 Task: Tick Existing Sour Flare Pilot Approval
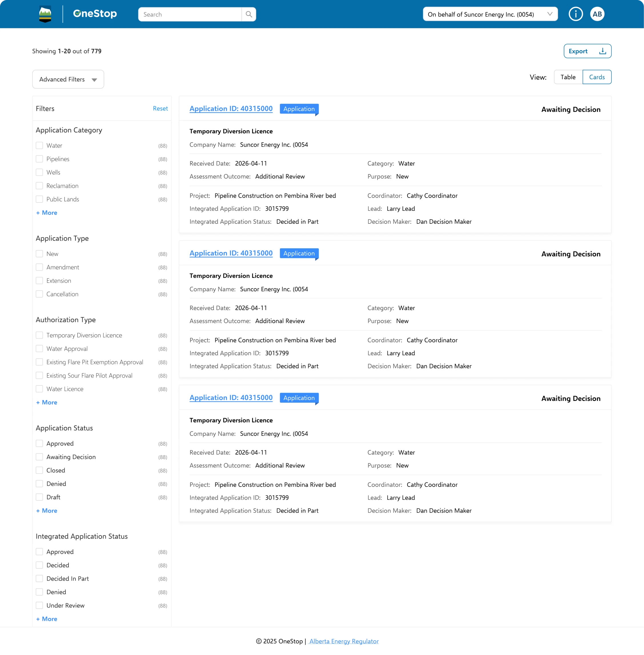click(40, 376)
